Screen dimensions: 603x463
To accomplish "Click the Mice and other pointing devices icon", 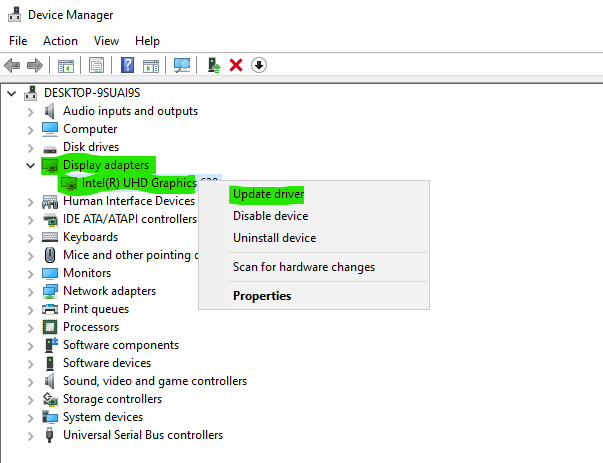I will pos(50,255).
